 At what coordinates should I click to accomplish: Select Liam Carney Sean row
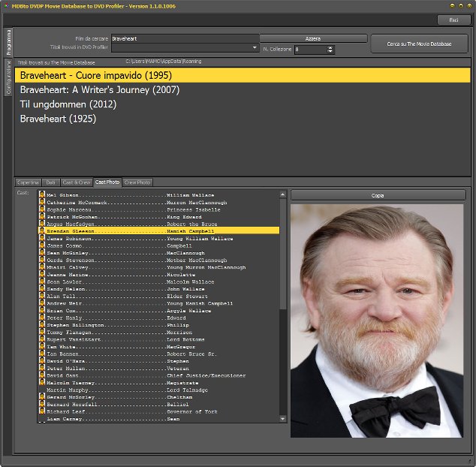click(x=158, y=419)
